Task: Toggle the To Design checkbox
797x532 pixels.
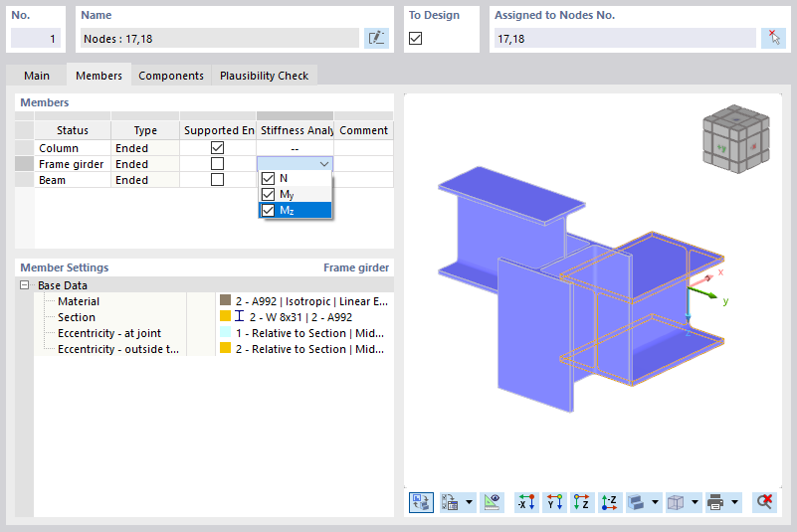Action: [x=415, y=38]
